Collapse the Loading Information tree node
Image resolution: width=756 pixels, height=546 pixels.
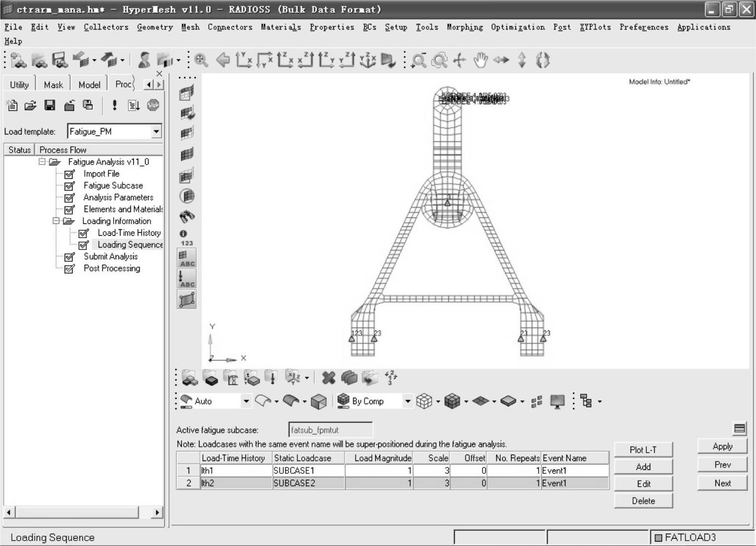pyautogui.click(x=56, y=221)
